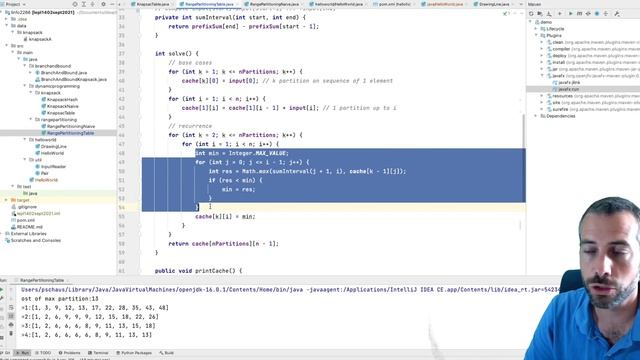640x360 pixels.
Task: Click the java executable path link in console
Action: pyautogui.click(x=163, y=290)
